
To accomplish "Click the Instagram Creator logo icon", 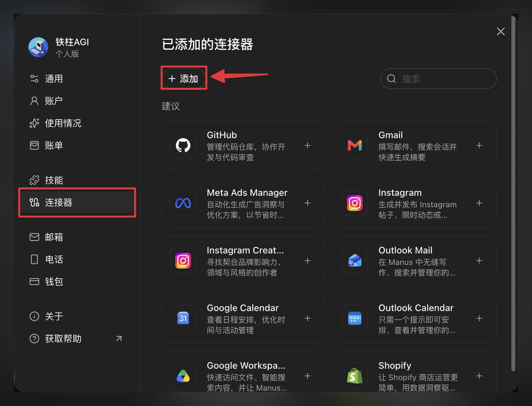I will pyautogui.click(x=183, y=261).
